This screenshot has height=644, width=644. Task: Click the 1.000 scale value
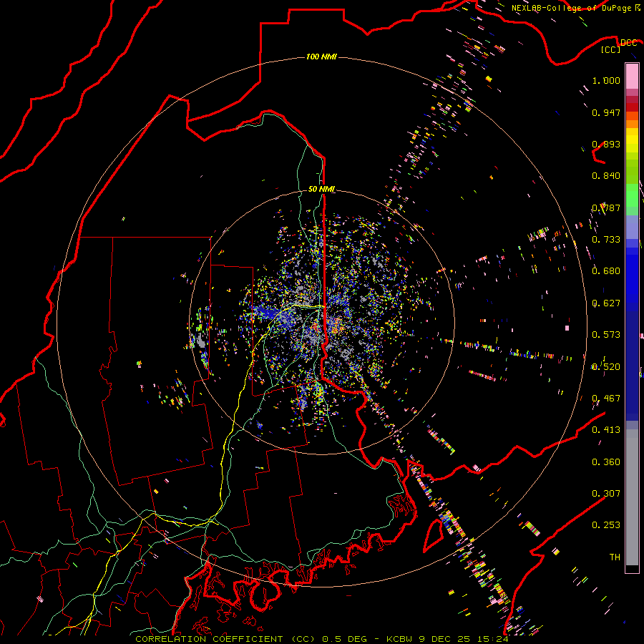pyautogui.click(x=606, y=80)
